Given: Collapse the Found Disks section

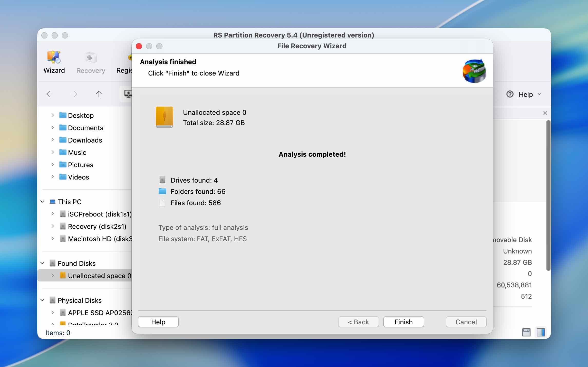Looking at the screenshot, I should click(x=43, y=263).
